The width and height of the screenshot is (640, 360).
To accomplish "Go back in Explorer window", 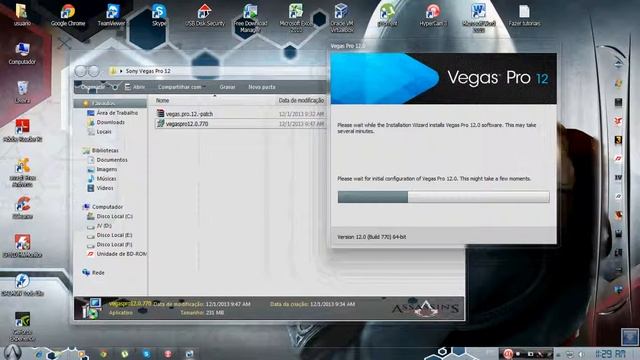I will (80, 71).
